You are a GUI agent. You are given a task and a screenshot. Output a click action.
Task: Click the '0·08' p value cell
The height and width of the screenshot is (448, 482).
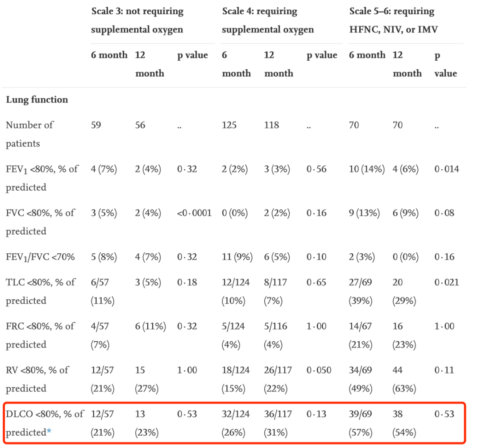(444, 213)
